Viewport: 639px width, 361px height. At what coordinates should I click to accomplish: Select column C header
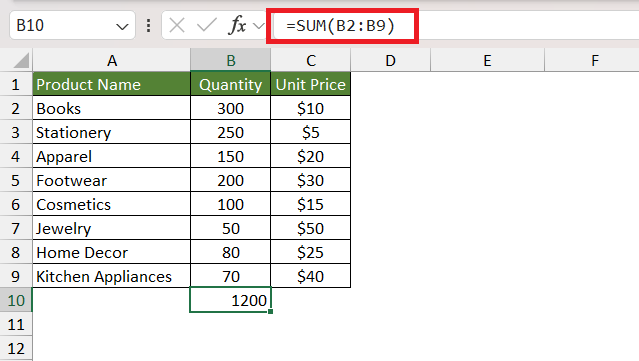311,60
